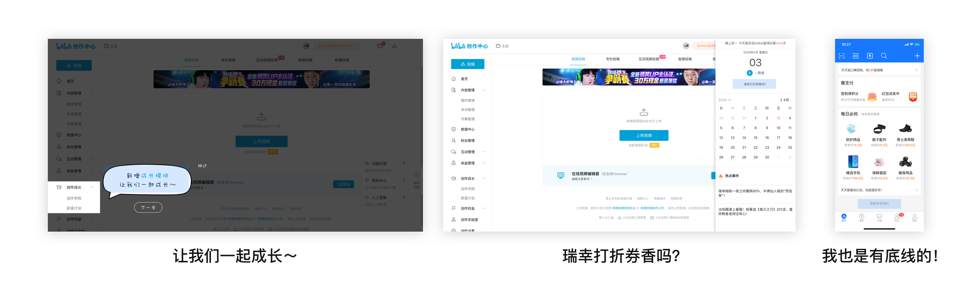Tap scan icon in Alipay top bar
980x298 pixels.
842,56
